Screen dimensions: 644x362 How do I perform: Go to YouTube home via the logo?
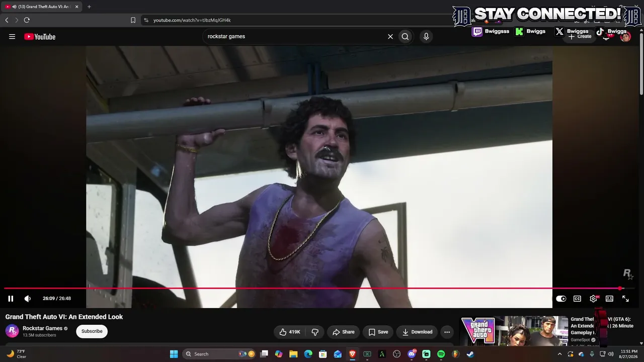(40, 37)
